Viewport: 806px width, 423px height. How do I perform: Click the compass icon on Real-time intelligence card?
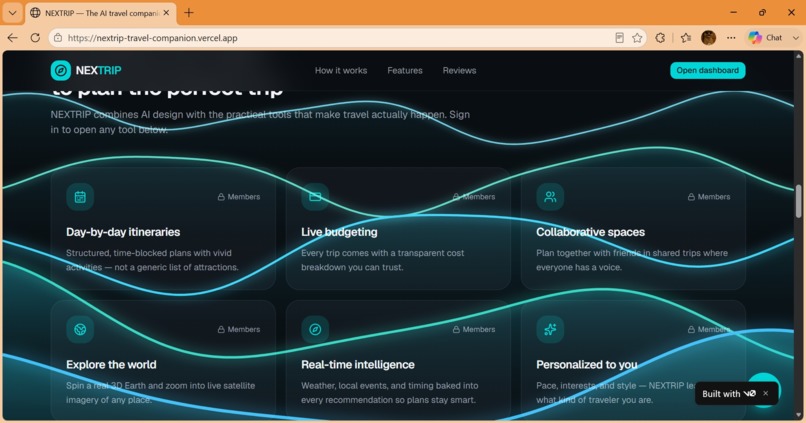315,329
